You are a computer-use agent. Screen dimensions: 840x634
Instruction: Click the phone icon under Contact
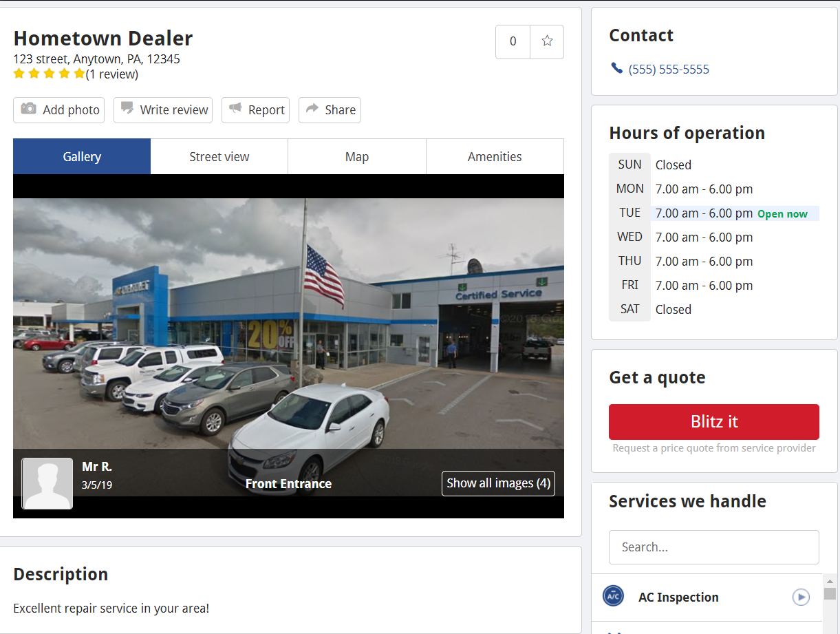[616, 68]
